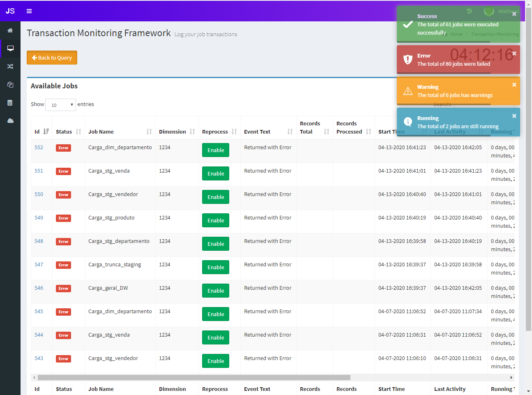Close the Success notification

[514, 14]
